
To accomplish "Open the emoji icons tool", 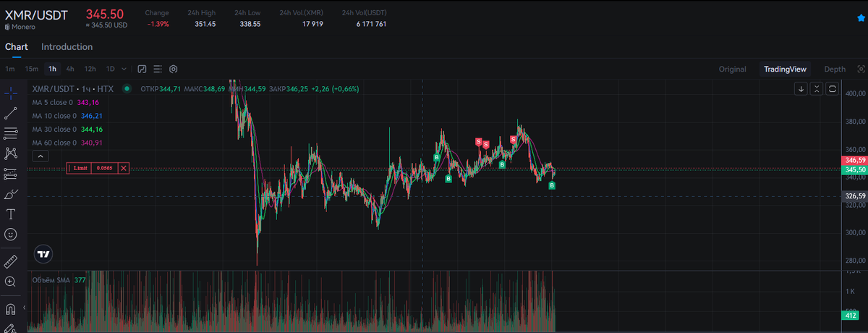I will (11, 235).
